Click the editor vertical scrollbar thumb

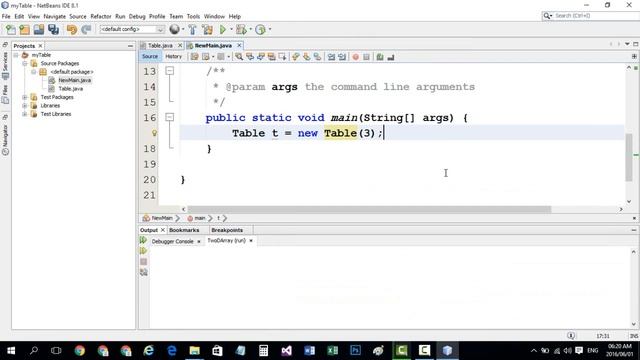[x=629, y=157]
